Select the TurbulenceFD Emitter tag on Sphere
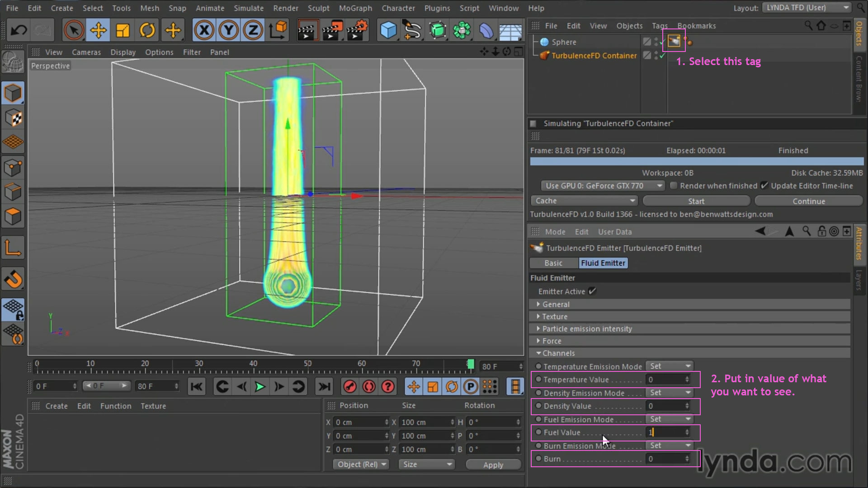 coord(674,42)
